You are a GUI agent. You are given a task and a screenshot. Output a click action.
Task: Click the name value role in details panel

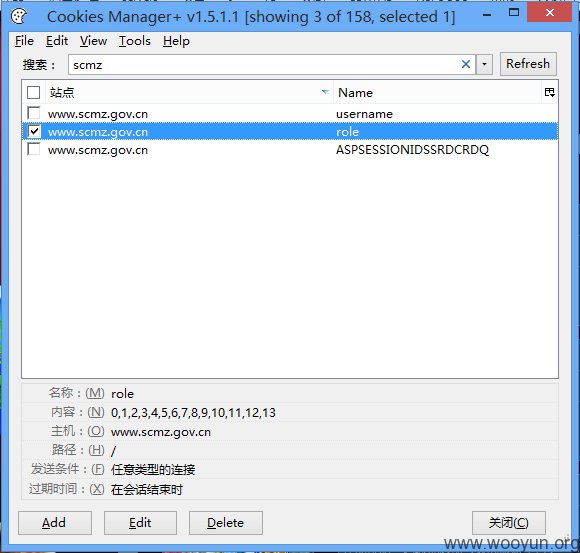pos(122,393)
